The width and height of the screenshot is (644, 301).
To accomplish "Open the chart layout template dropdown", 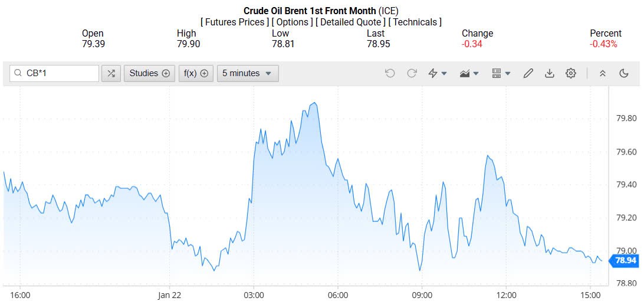I will click(501, 73).
